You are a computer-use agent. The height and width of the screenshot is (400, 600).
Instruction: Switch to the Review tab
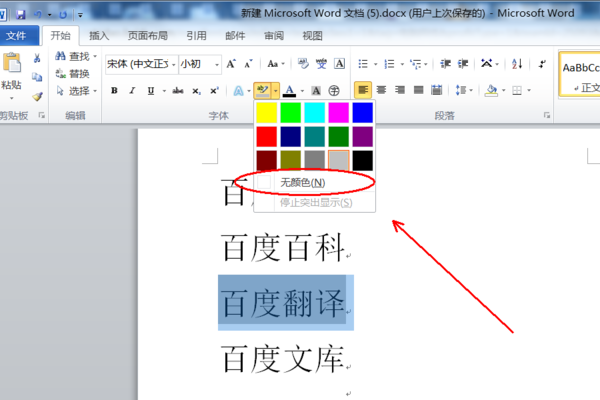[274, 36]
